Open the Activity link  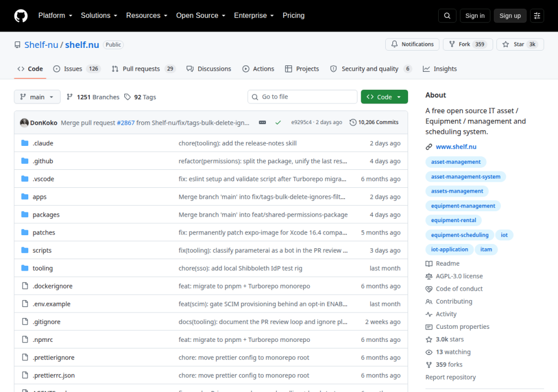441,314
